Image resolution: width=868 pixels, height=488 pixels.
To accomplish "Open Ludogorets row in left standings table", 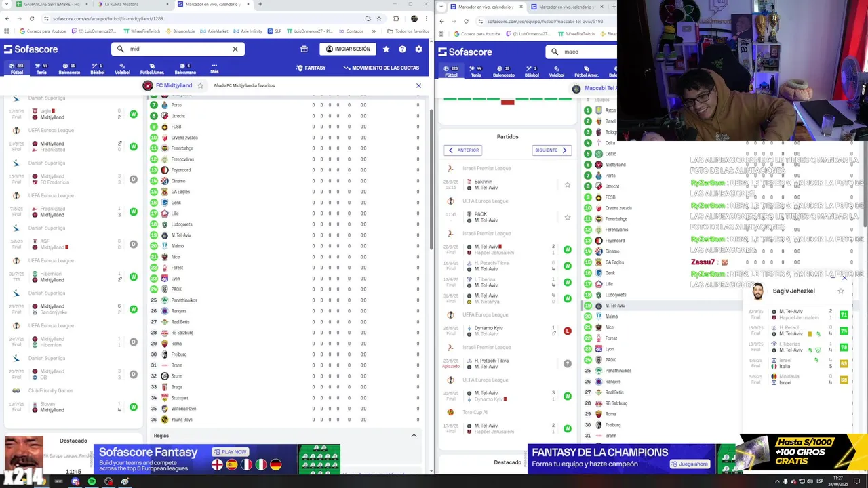I will (286, 224).
